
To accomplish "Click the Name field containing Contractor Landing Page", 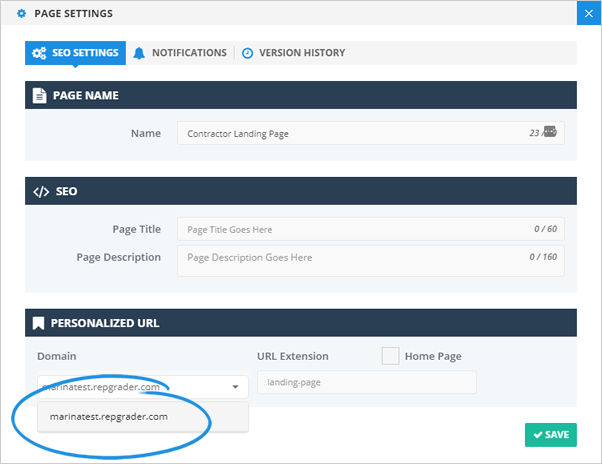I will 350,133.
